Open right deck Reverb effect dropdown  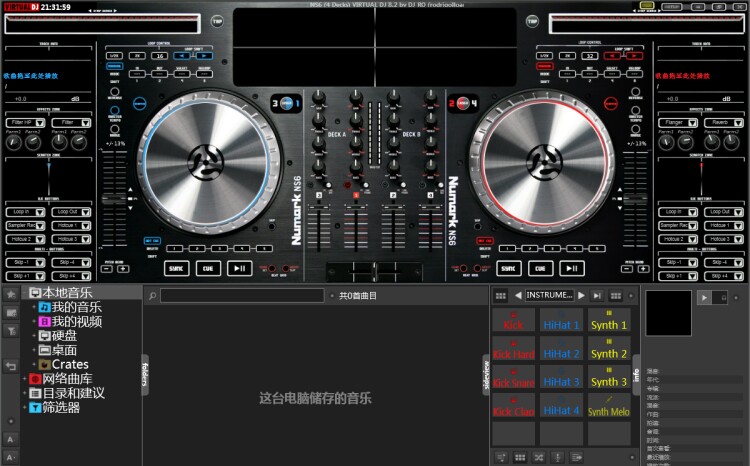[x=724, y=123]
